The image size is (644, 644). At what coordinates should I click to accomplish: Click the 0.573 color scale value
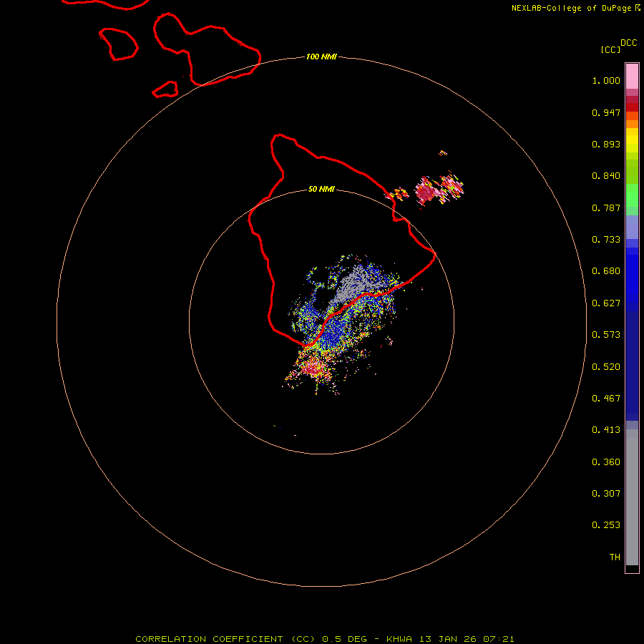[x=606, y=335]
